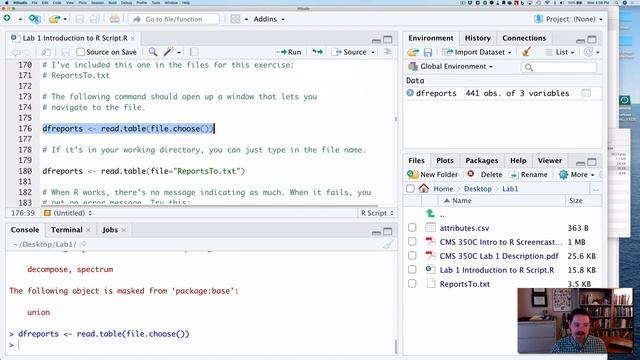The width and height of the screenshot is (640, 360).
Task: Click the compile report notebook icon
Action: coord(194,52)
